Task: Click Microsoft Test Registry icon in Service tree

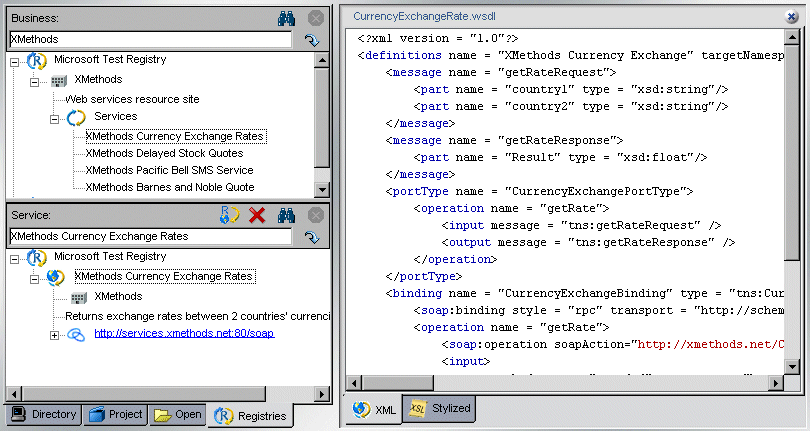Action: tap(37, 257)
